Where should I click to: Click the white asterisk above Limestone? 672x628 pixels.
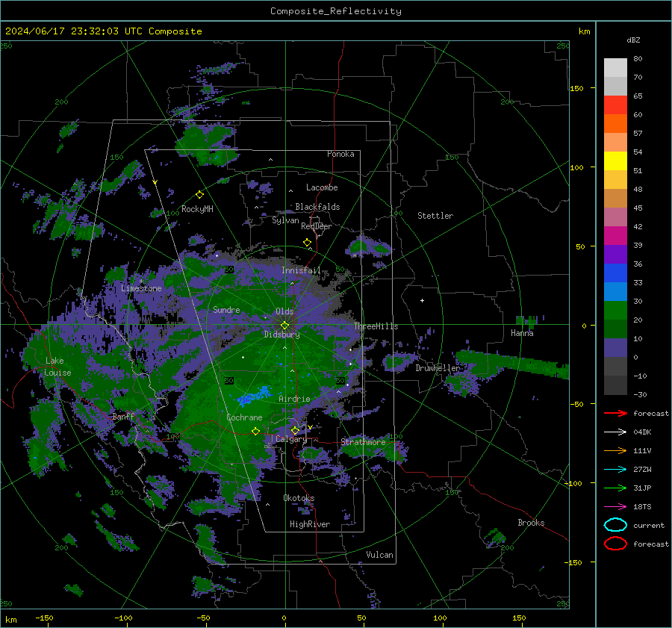(x=141, y=282)
